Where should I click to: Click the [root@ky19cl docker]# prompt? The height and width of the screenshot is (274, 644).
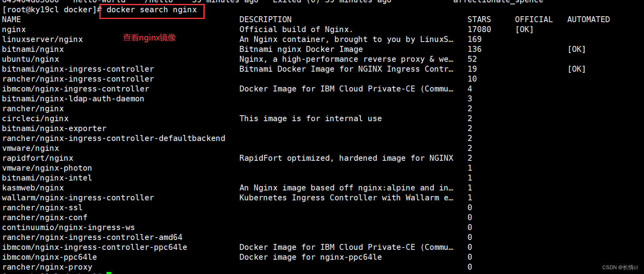pyautogui.click(x=52, y=10)
